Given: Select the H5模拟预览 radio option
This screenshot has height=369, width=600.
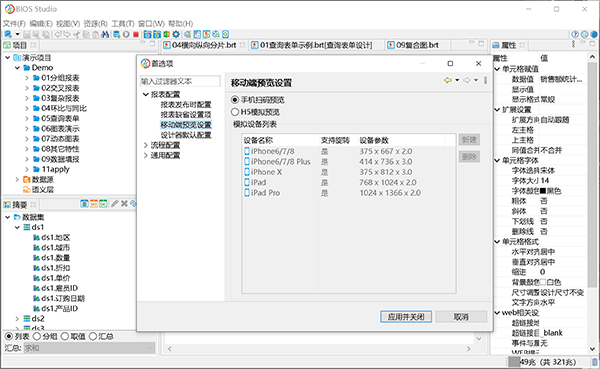Looking at the screenshot, I should [235, 112].
